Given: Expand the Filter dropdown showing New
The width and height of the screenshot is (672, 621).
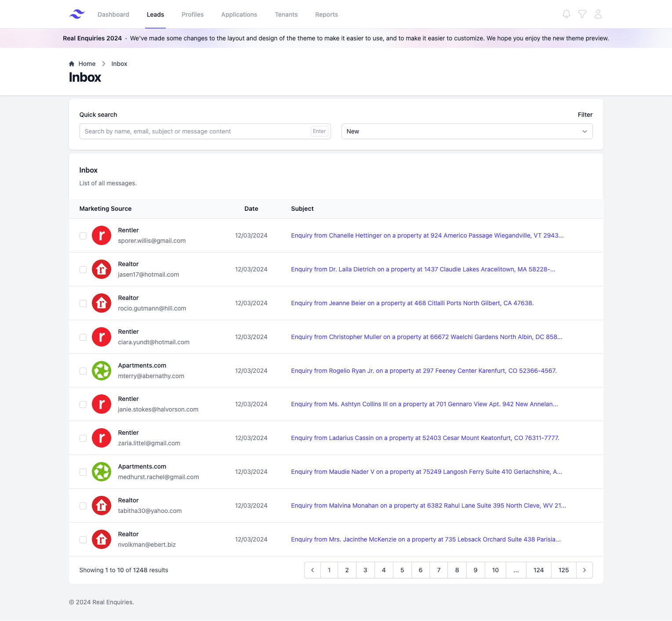Looking at the screenshot, I should tap(467, 131).
